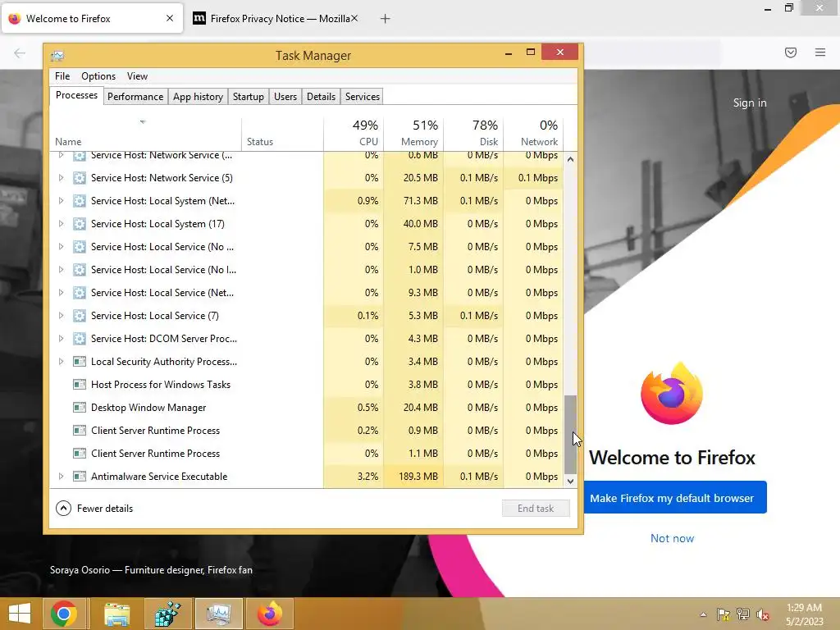Switch to the Performance tab
Viewport: 840px width, 630px height.
pos(135,97)
